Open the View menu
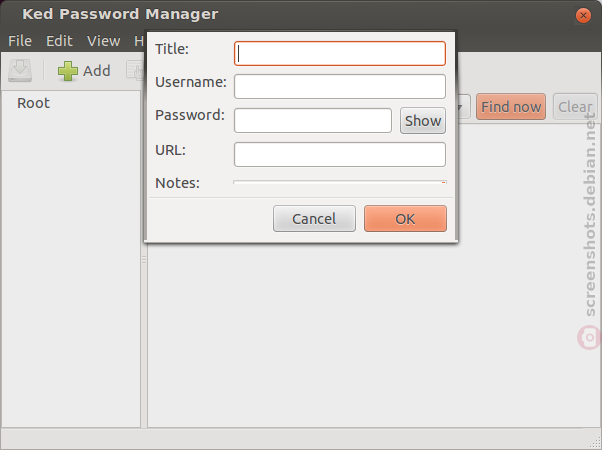 (x=104, y=41)
